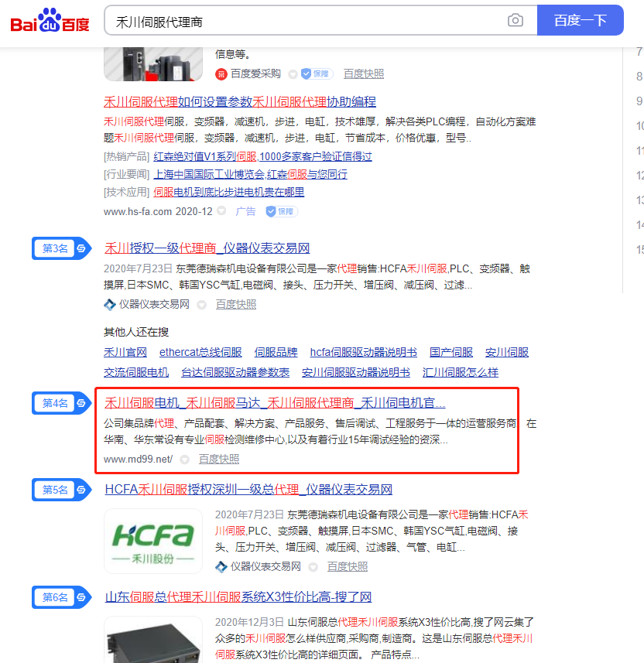Open result 禾川伺服代理如何设置参数禾川伺服代理协助编程
This screenshot has width=644, height=663.
(x=240, y=102)
